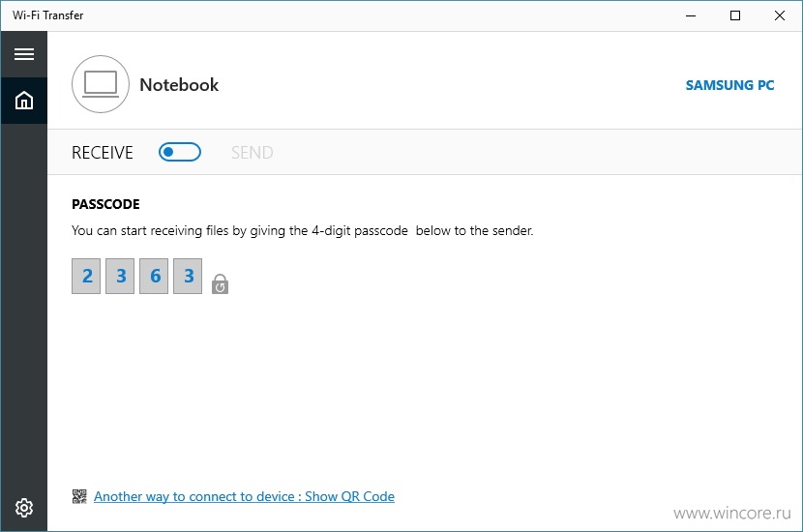Screen dimensions: 803x532
Task: Select the SEND mode label
Action: [x=252, y=153]
